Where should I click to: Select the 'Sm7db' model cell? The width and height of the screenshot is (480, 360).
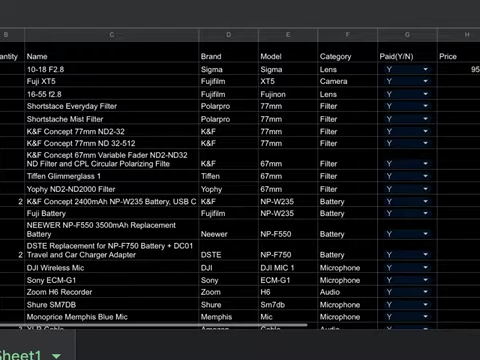click(288, 305)
